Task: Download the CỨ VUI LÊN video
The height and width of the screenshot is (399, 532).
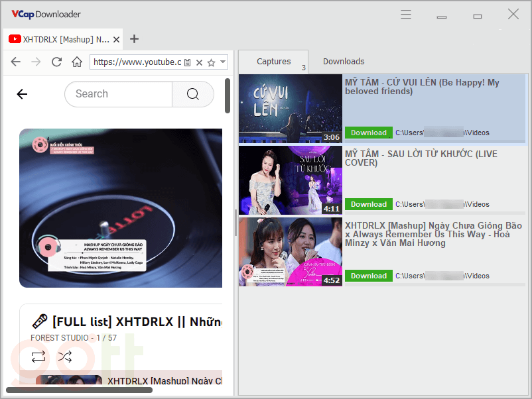Action: (368, 133)
